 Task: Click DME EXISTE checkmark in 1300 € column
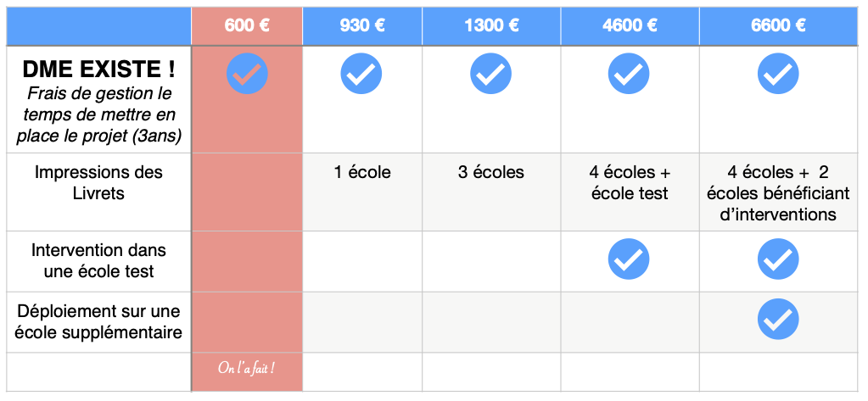tap(491, 74)
